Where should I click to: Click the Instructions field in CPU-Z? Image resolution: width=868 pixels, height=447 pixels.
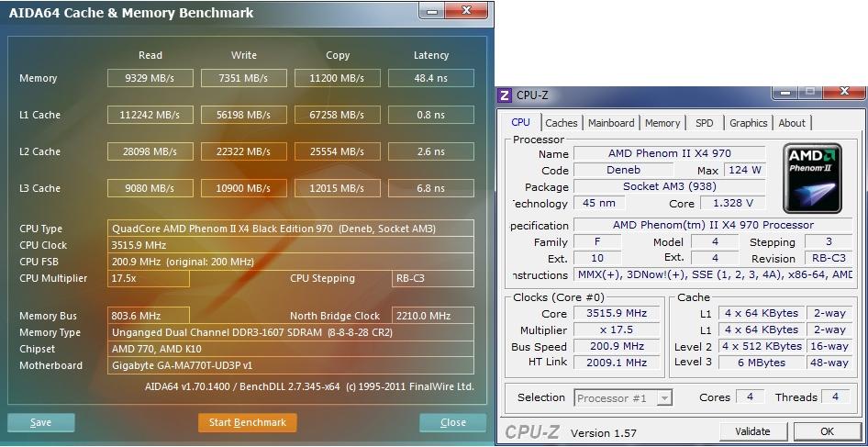[x=714, y=274]
